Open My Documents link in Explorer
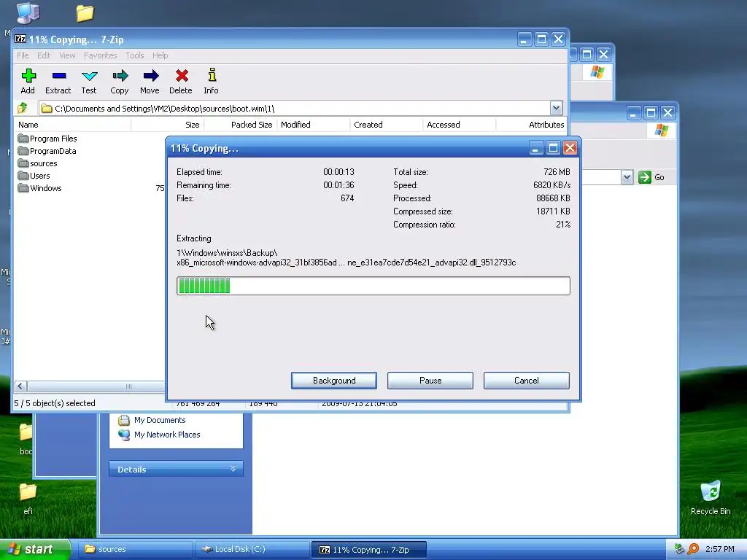 pos(152,420)
